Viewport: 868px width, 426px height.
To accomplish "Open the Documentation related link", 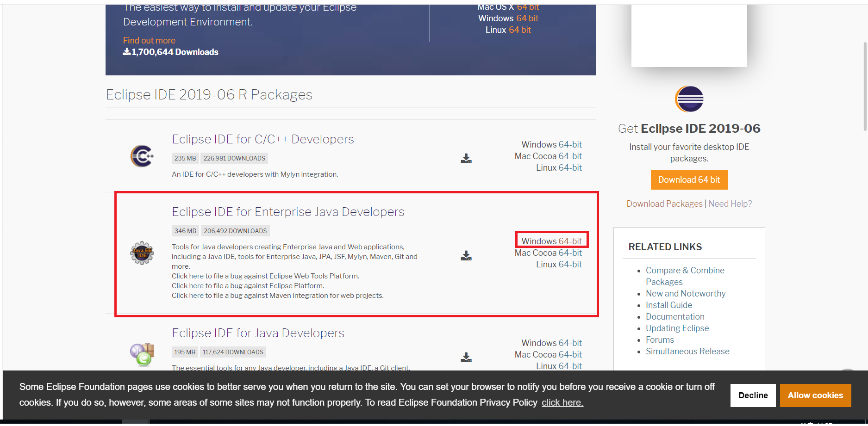I will click(x=675, y=316).
